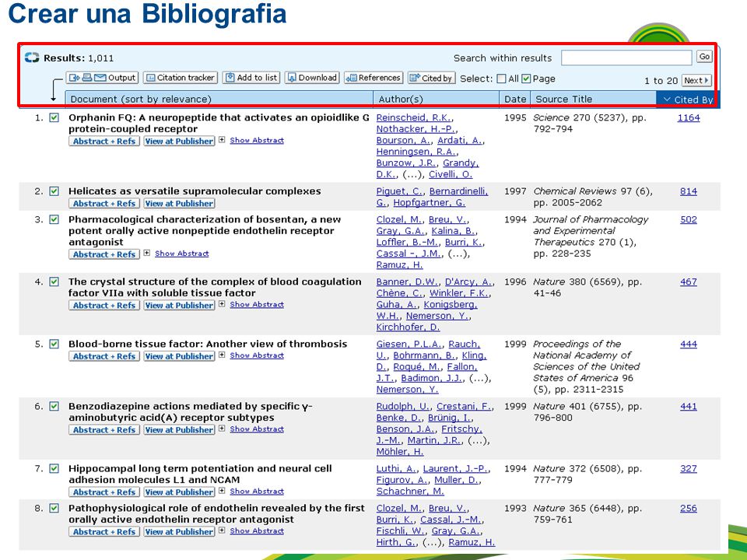Uncheck result 5 Blood-borne tissue factor checkbox
The width and height of the screenshot is (747, 560).
54,344
